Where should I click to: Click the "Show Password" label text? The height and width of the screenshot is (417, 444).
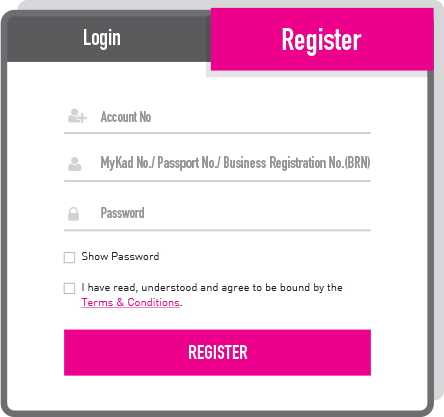(120, 256)
